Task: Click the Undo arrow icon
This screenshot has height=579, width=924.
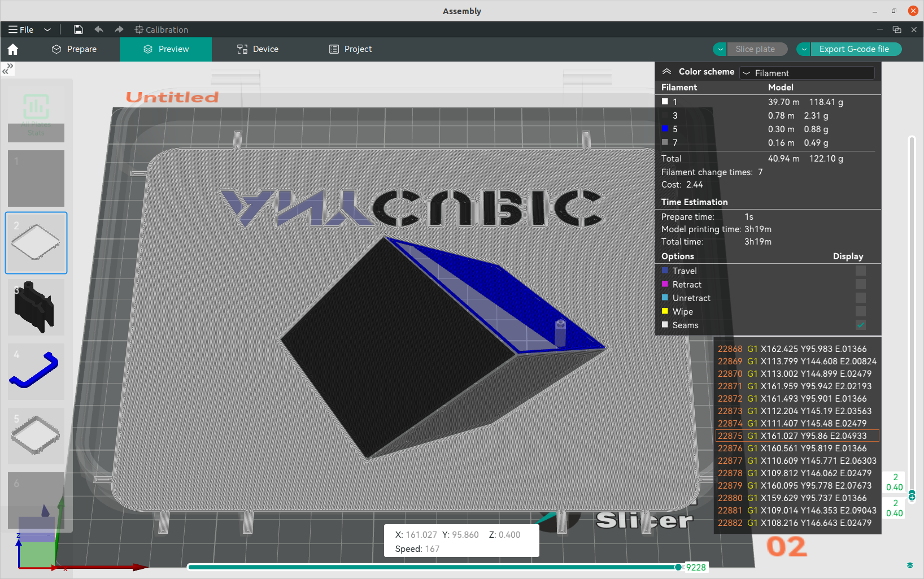Action: point(99,29)
